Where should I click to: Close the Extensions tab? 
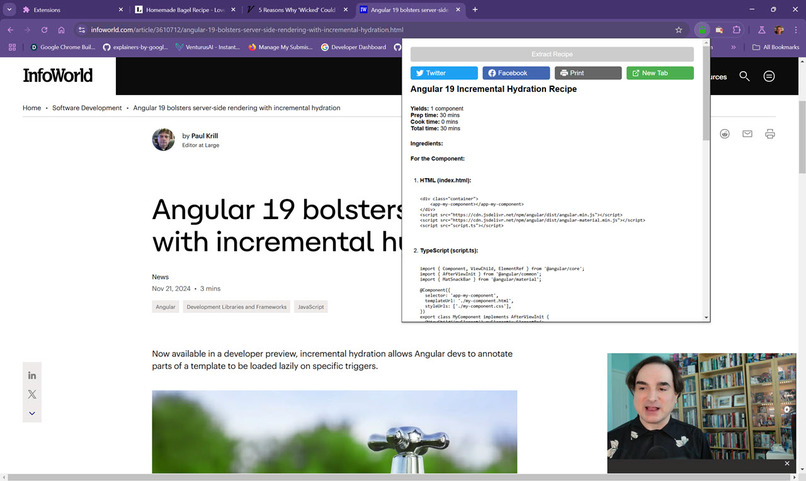(x=121, y=10)
